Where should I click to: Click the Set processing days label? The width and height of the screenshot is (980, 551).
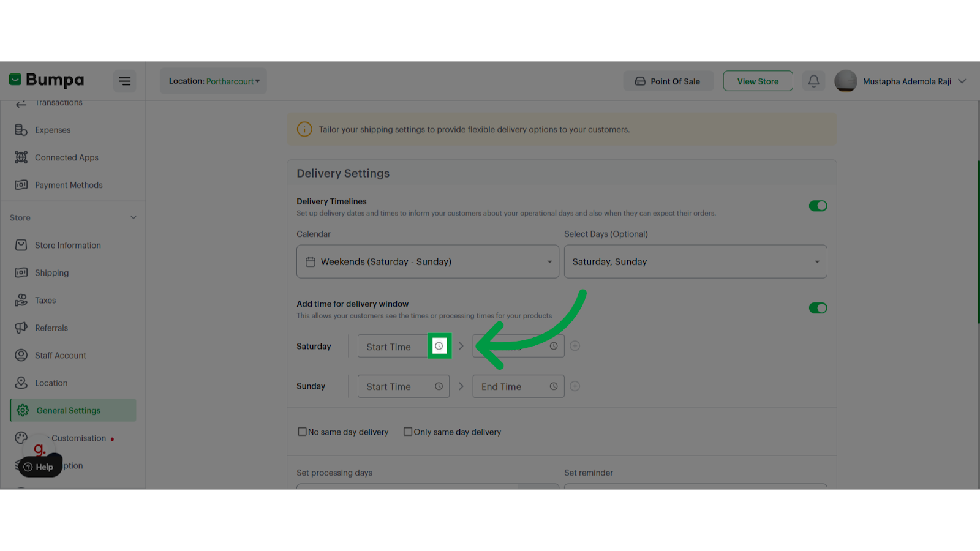(334, 473)
